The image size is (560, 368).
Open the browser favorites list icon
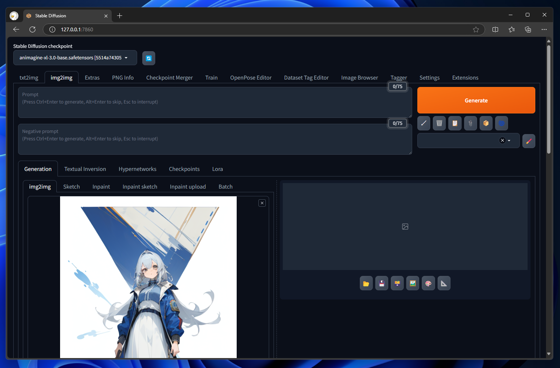512,30
